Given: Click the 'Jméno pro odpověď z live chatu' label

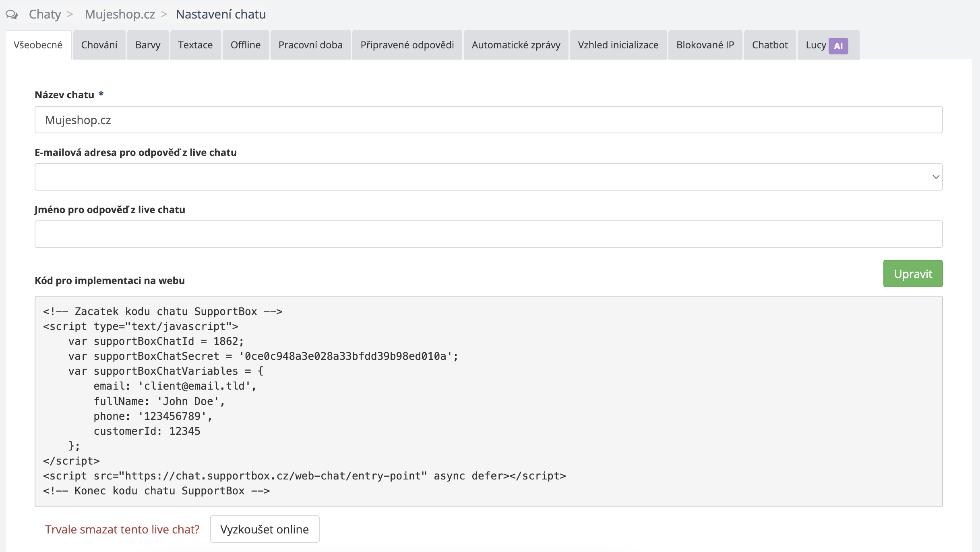Looking at the screenshot, I should 110,210.
